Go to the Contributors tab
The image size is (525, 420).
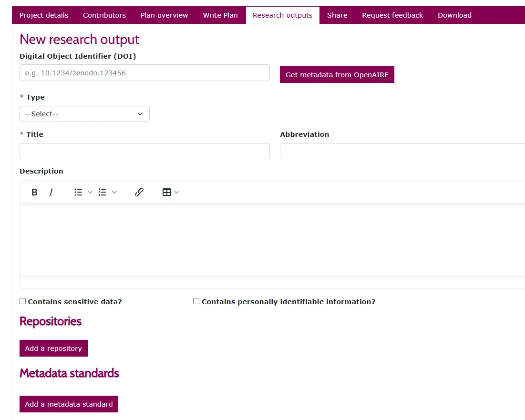click(104, 15)
